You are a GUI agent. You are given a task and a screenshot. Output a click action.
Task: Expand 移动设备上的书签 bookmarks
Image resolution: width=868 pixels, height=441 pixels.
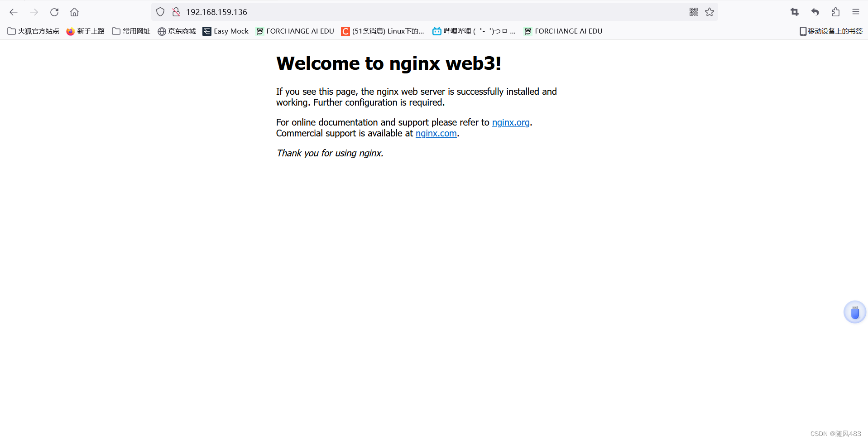pyautogui.click(x=830, y=31)
